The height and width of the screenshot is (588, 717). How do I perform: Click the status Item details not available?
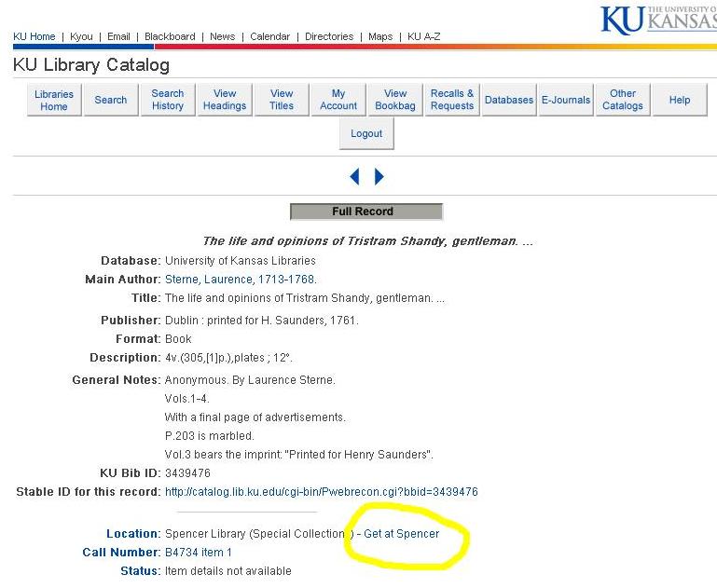click(228, 571)
